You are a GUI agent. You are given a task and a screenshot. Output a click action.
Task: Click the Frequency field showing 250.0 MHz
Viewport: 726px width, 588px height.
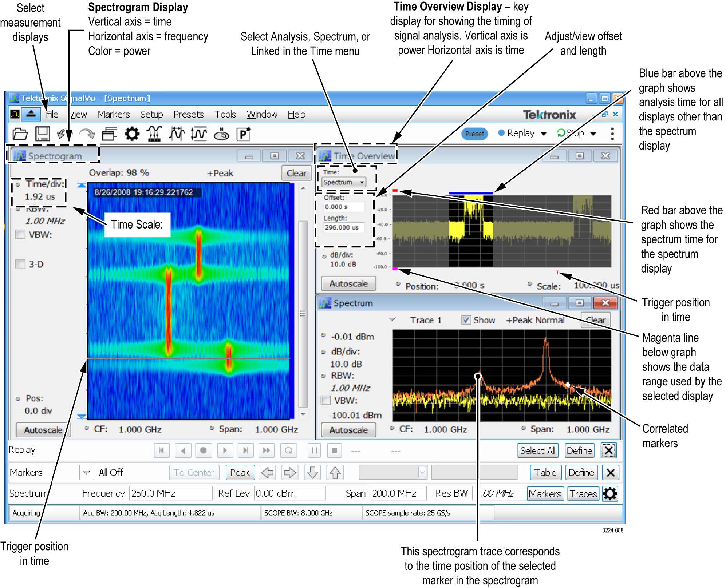(x=170, y=493)
